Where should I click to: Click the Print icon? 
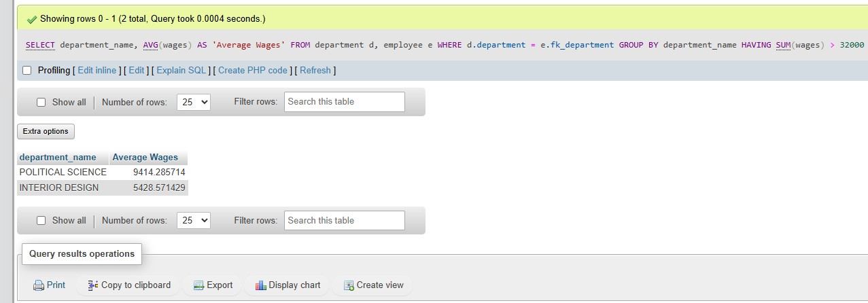(39, 285)
